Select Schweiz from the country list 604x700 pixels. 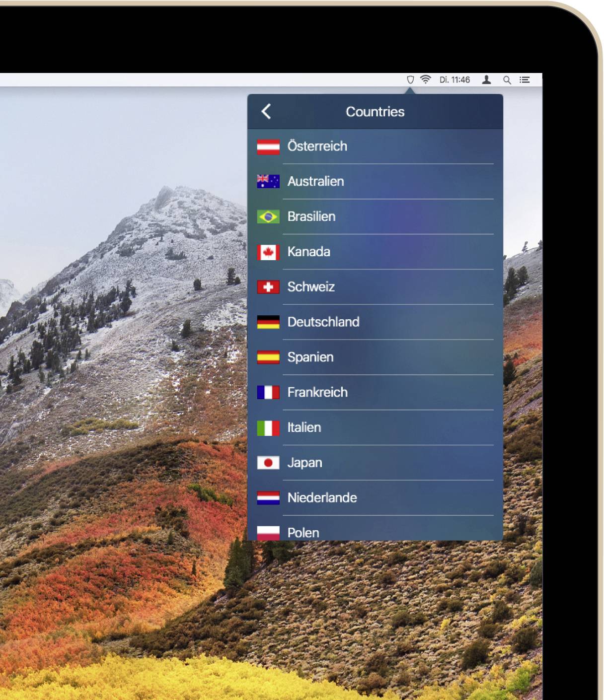pos(311,287)
